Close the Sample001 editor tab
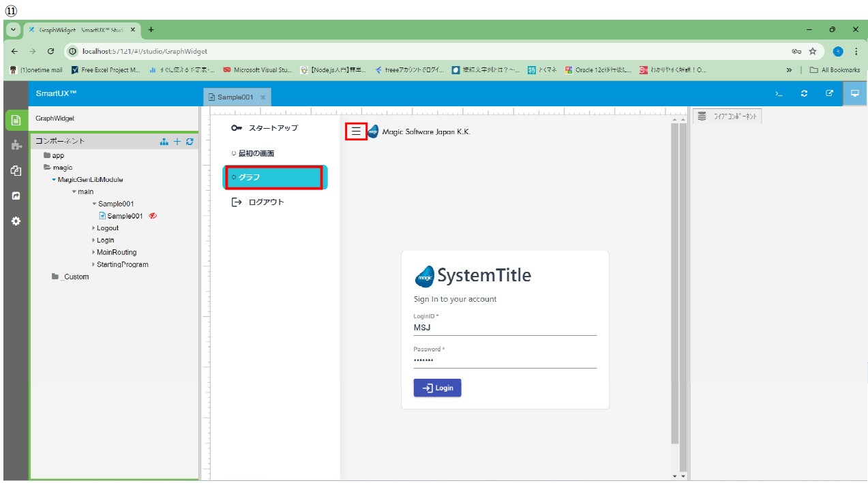 pyautogui.click(x=263, y=97)
